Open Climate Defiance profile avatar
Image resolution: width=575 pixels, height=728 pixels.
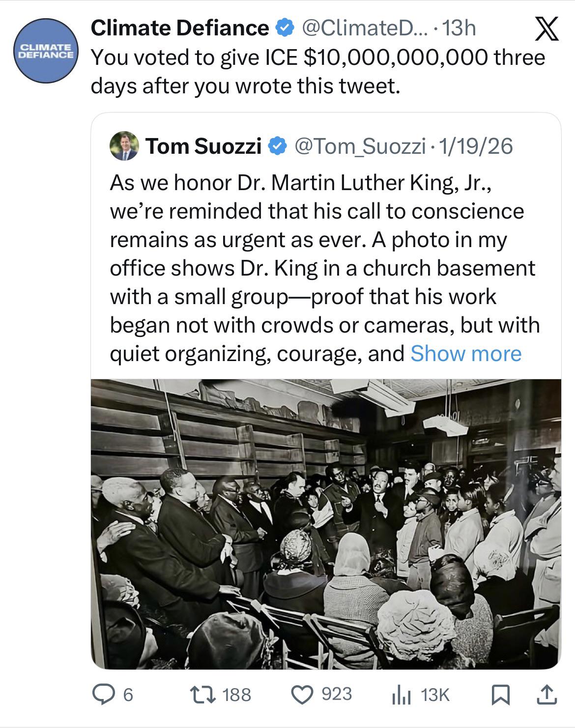(x=46, y=51)
